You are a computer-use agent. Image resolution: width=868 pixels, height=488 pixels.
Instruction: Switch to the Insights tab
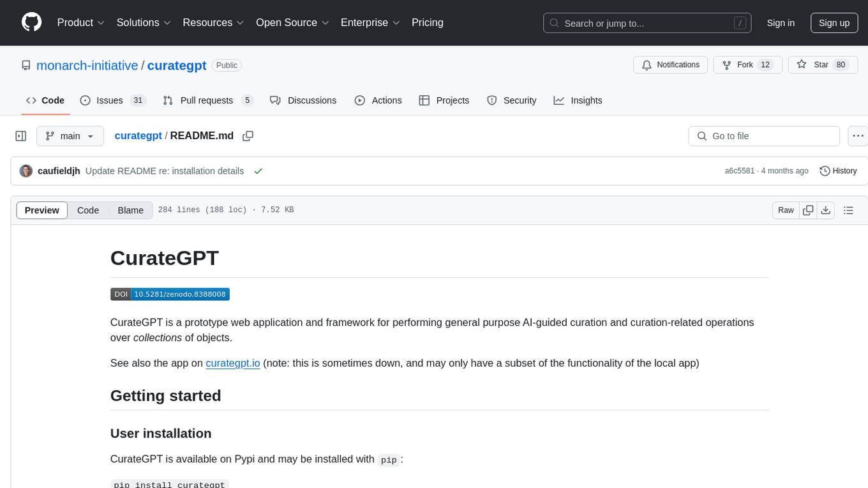[578, 100]
